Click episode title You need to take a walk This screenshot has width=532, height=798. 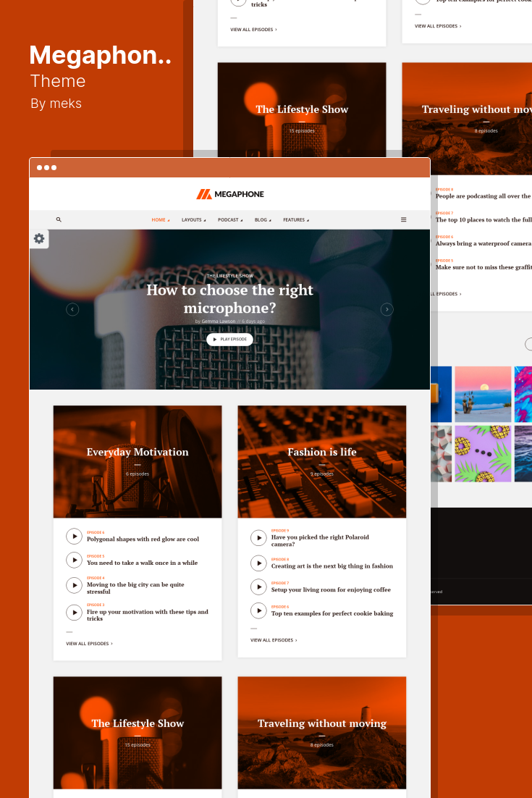[x=142, y=563]
